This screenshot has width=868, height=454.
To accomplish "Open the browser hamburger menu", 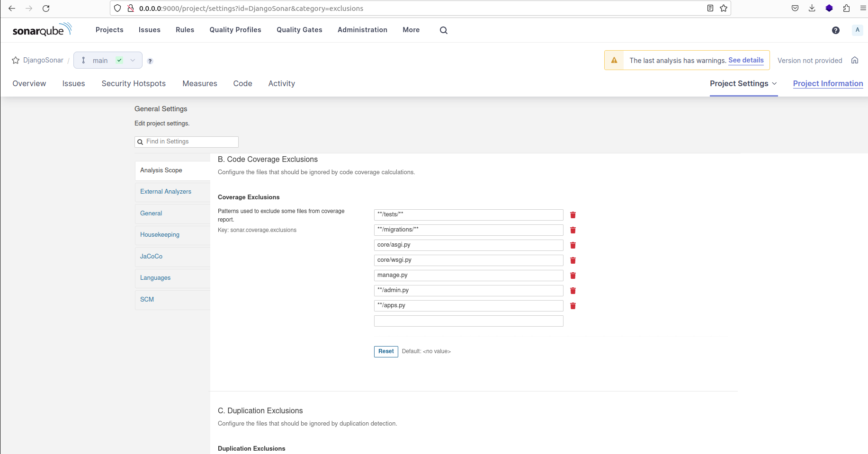I will pos(863,8).
